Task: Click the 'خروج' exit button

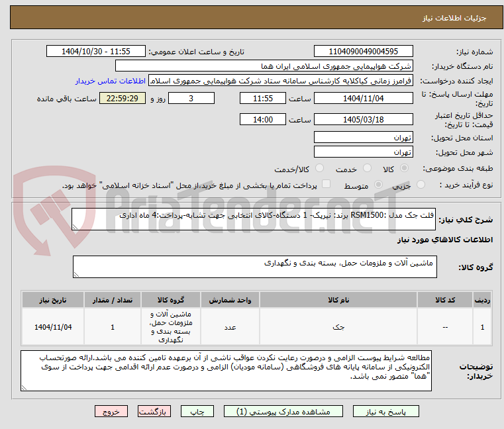Action: point(111,411)
